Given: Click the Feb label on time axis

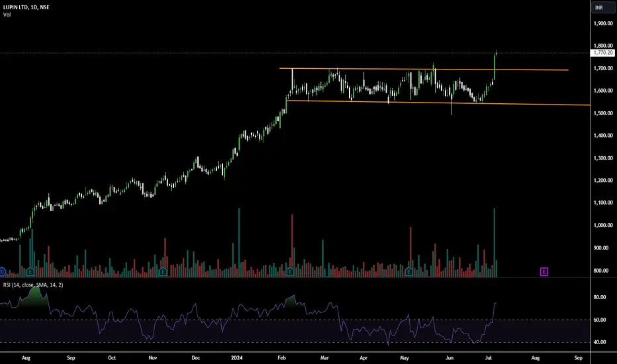Looking at the screenshot, I should click(x=282, y=357).
